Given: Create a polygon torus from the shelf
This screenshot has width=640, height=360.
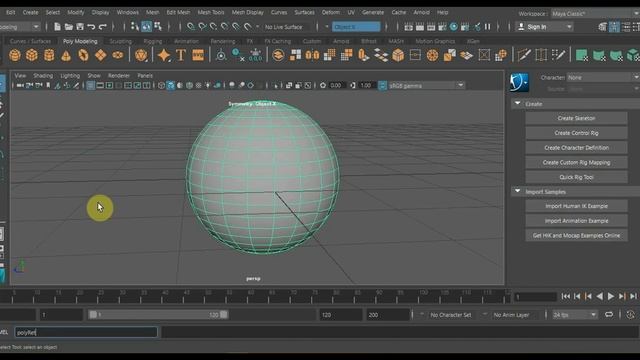Looking at the screenshot, I should [x=83, y=55].
